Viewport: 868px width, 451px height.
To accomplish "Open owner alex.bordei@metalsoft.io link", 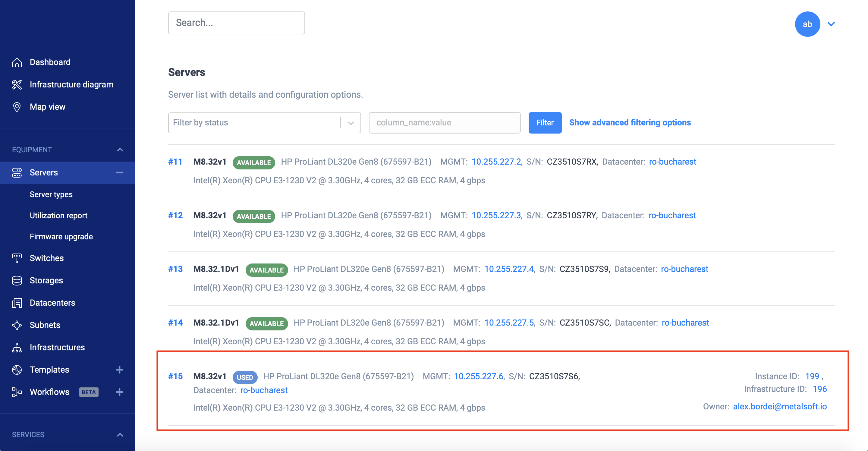I will [780, 406].
